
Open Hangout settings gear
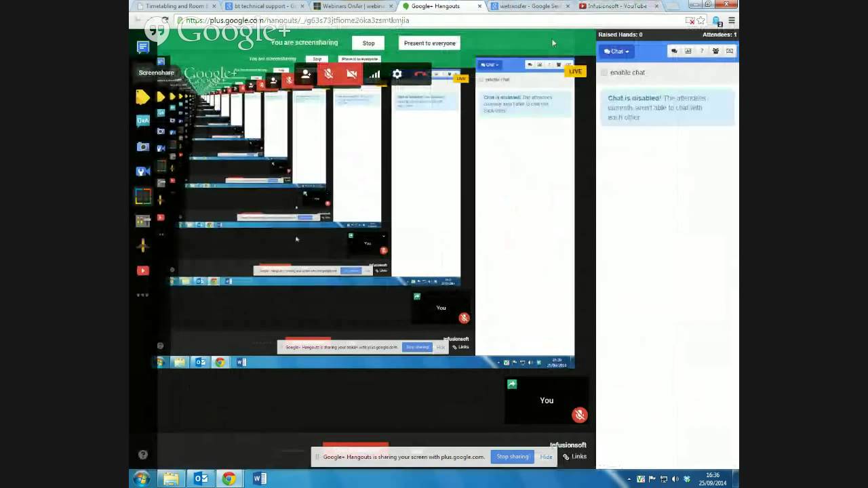pyautogui.click(x=397, y=75)
